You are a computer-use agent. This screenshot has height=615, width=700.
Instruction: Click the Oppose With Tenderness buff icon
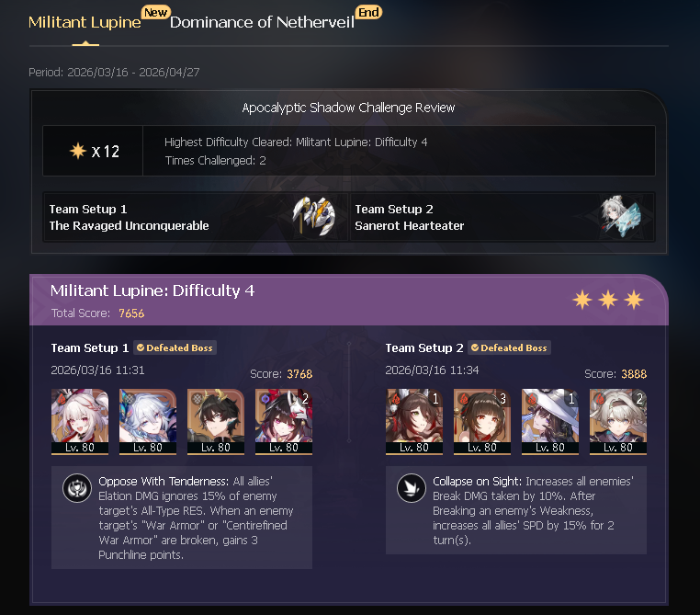(77, 488)
